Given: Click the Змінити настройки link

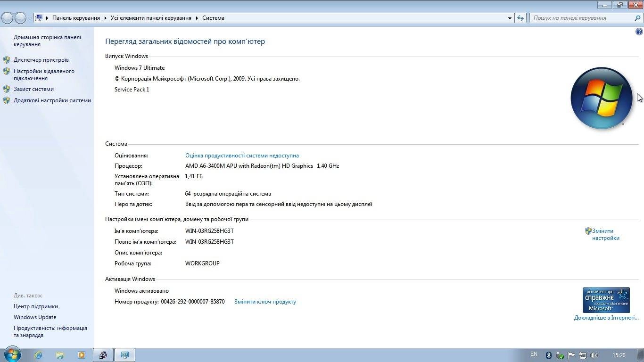Looking at the screenshot, I should click(x=606, y=235).
